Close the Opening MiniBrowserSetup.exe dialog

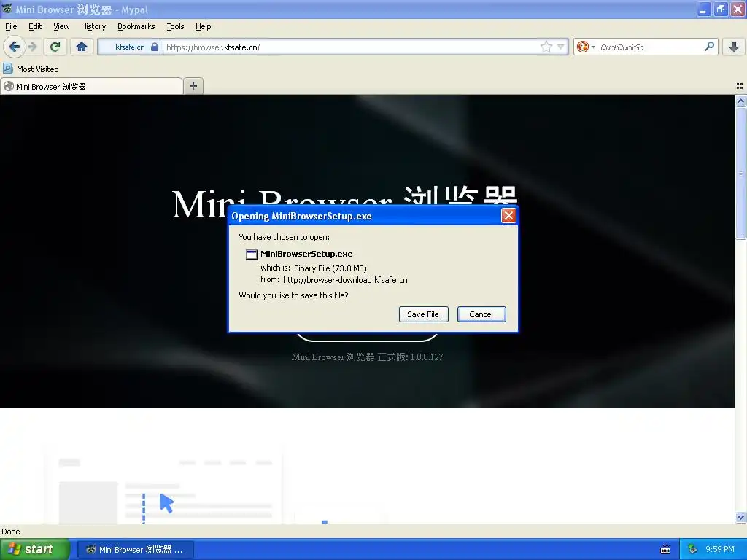[508, 216]
